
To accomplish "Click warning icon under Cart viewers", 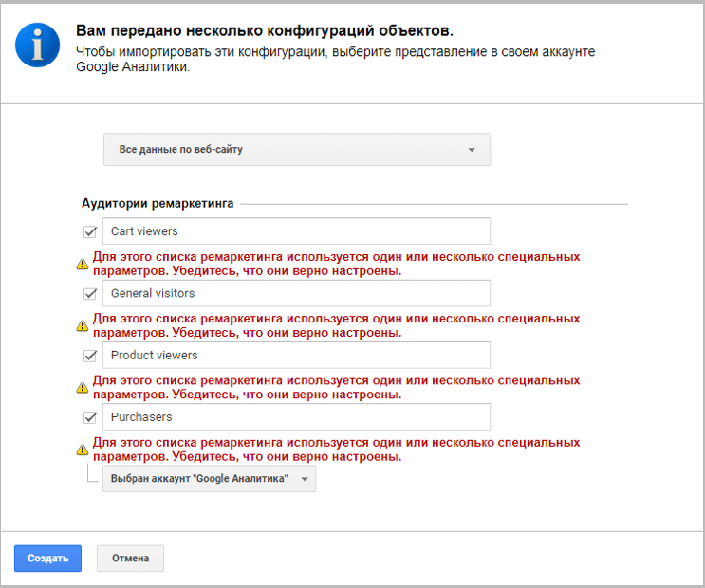I will (x=83, y=264).
